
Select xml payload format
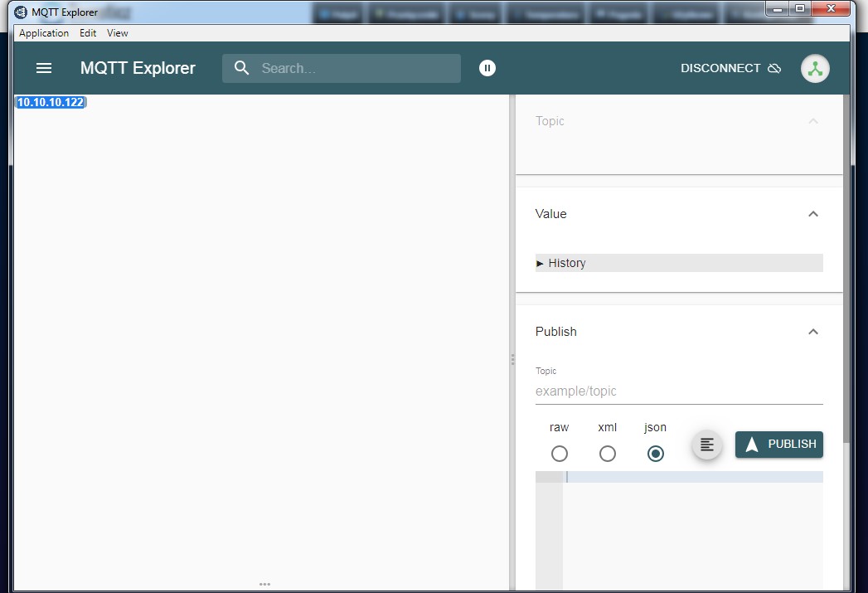click(607, 454)
